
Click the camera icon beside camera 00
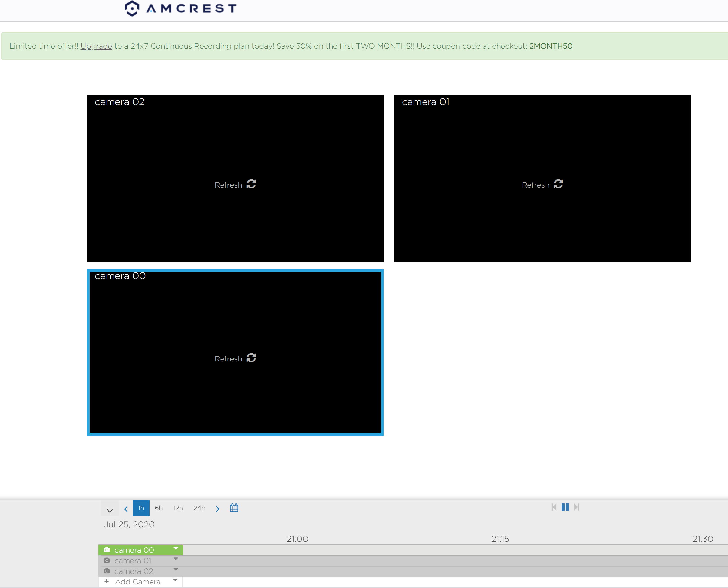click(x=107, y=550)
